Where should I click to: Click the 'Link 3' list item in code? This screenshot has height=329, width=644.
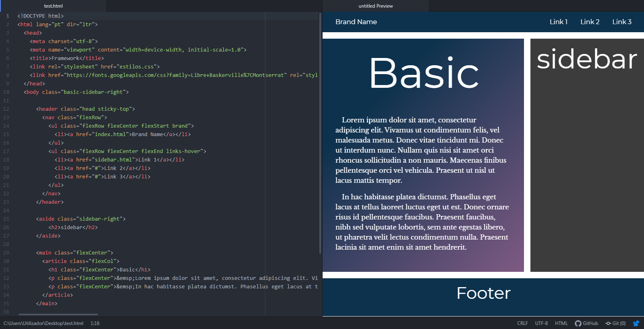pos(102,177)
